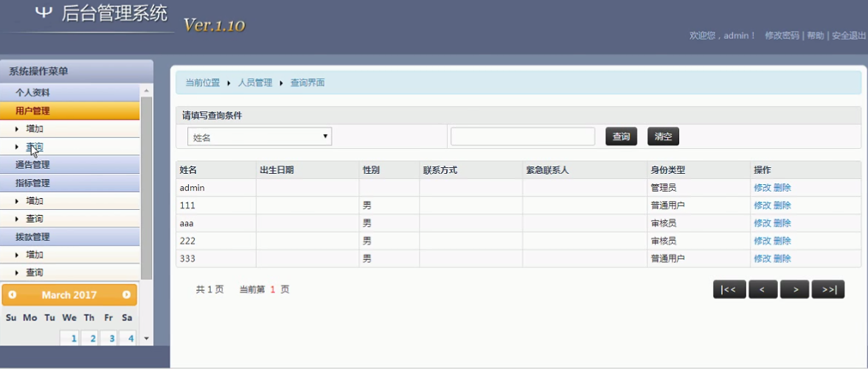Go to next month in calendar
The image size is (868, 369).
(126, 295)
